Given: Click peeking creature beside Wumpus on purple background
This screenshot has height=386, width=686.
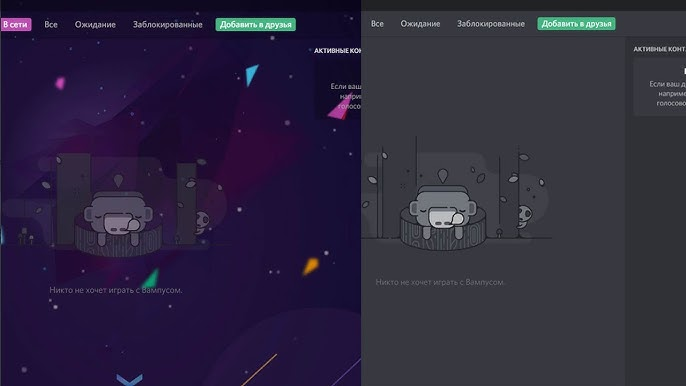Looking at the screenshot, I should coord(202,222).
